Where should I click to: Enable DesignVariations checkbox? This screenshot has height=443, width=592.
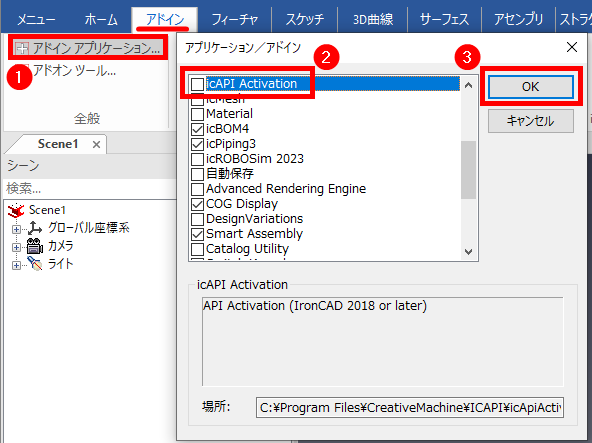197,219
